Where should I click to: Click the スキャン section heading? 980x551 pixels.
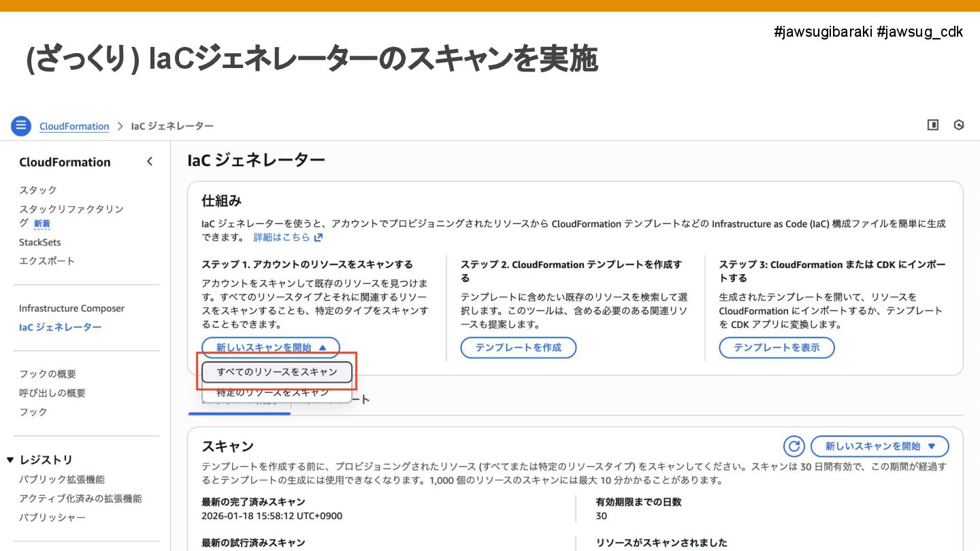tap(228, 446)
